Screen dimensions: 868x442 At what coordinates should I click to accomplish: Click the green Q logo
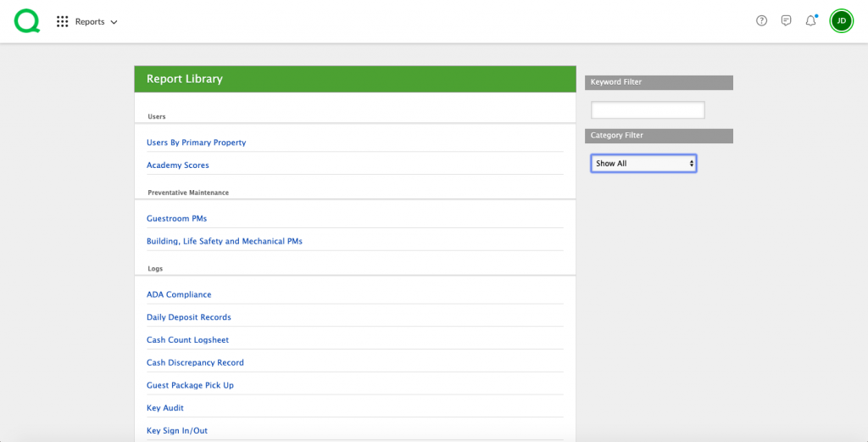pos(27,21)
